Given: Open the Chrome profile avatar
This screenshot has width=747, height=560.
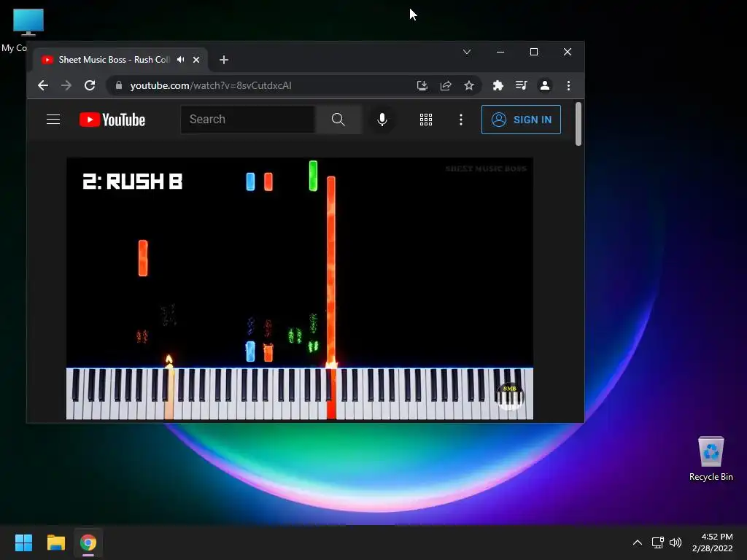Looking at the screenshot, I should [544, 86].
